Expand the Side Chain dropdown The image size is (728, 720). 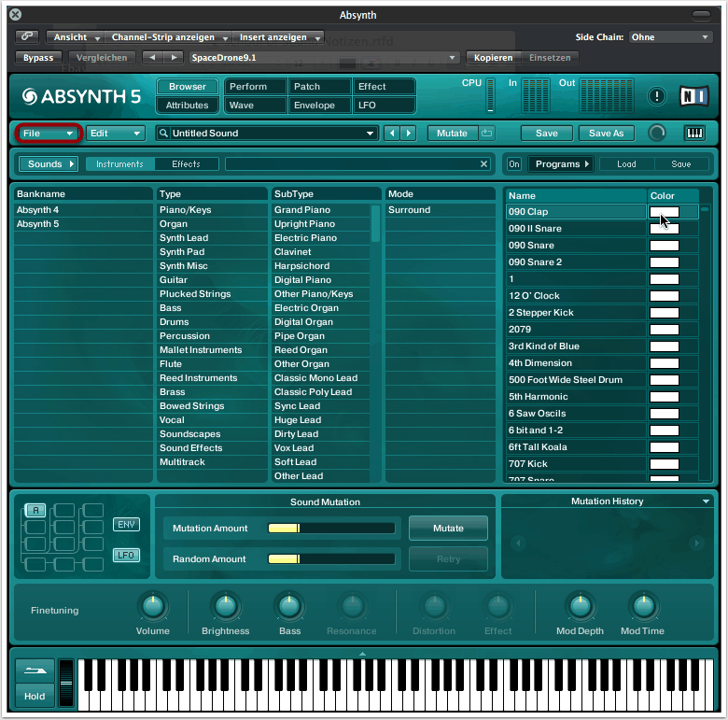(670, 37)
